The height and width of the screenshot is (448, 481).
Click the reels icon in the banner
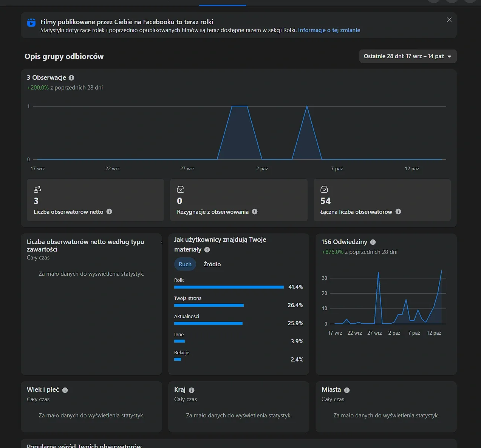pos(31,23)
